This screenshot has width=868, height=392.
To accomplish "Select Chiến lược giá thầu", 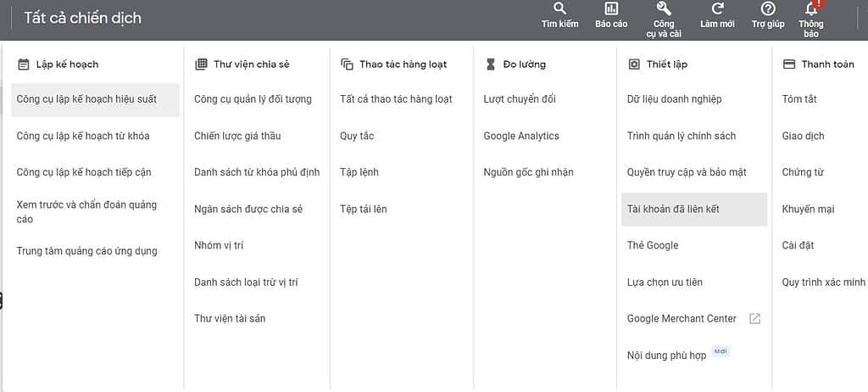I will (x=237, y=136).
